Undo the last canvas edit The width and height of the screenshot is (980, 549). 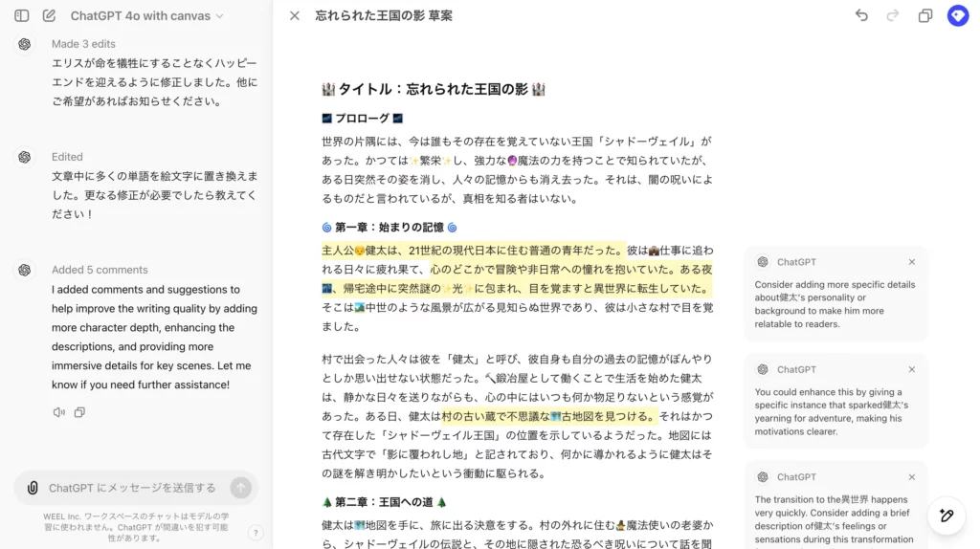point(861,16)
